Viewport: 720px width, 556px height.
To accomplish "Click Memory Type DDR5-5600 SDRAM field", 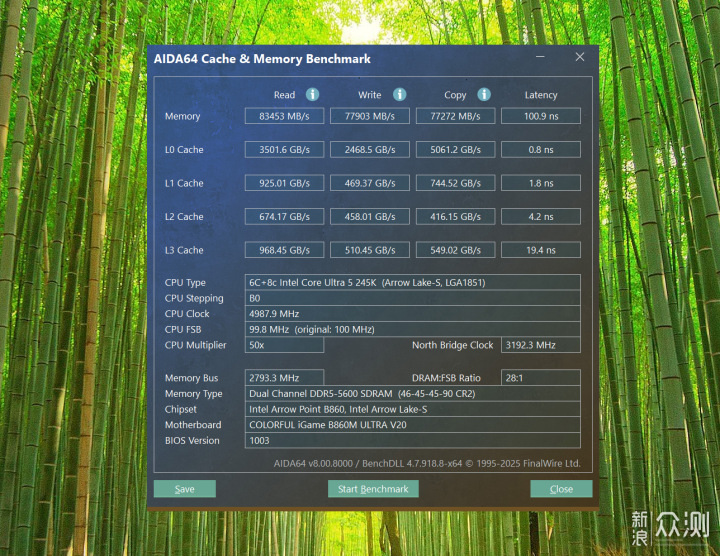I will 412,393.
